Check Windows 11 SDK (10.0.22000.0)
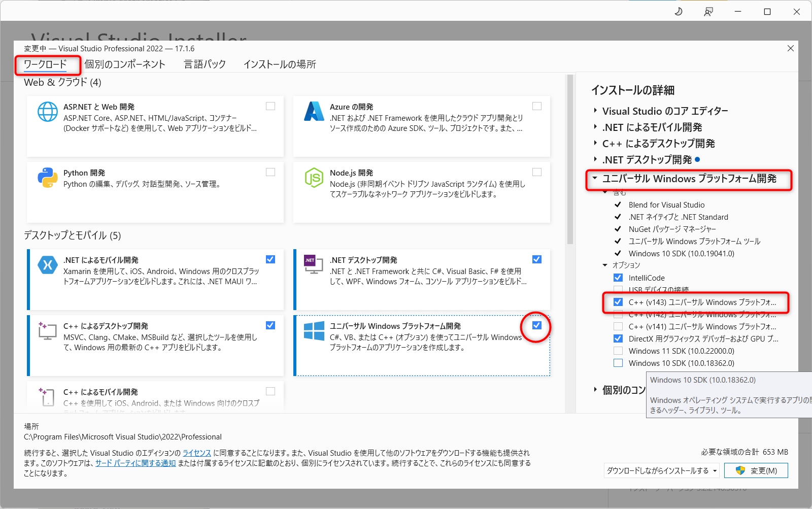This screenshot has width=812, height=509. (x=618, y=351)
